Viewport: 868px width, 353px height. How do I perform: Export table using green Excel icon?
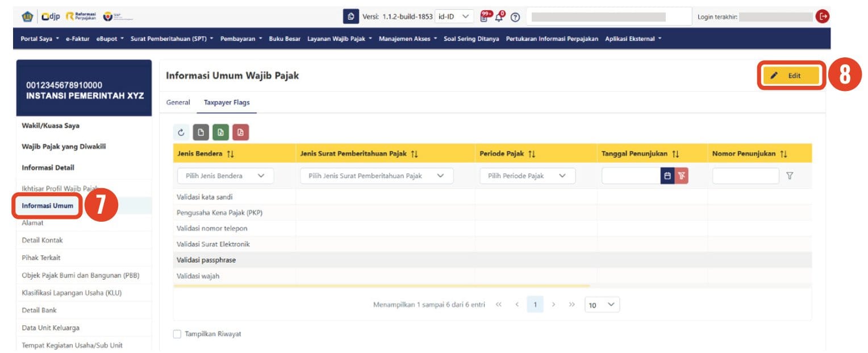click(x=220, y=132)
